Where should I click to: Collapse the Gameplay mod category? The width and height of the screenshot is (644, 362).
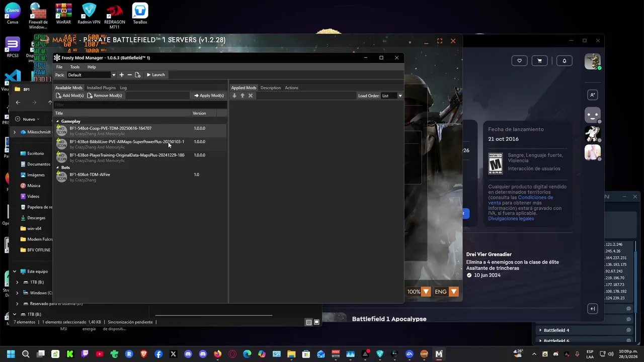(x=57, y=121)
